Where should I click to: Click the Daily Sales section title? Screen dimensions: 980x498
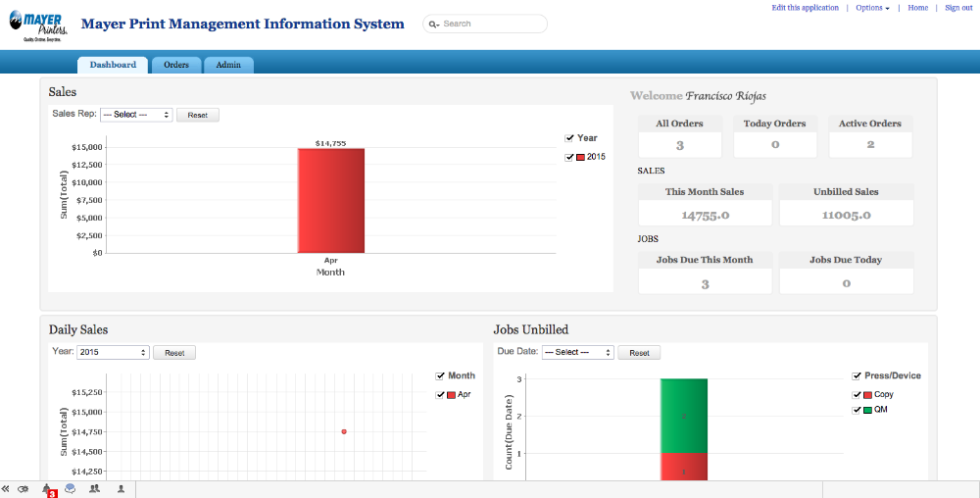tap(78, 330)
